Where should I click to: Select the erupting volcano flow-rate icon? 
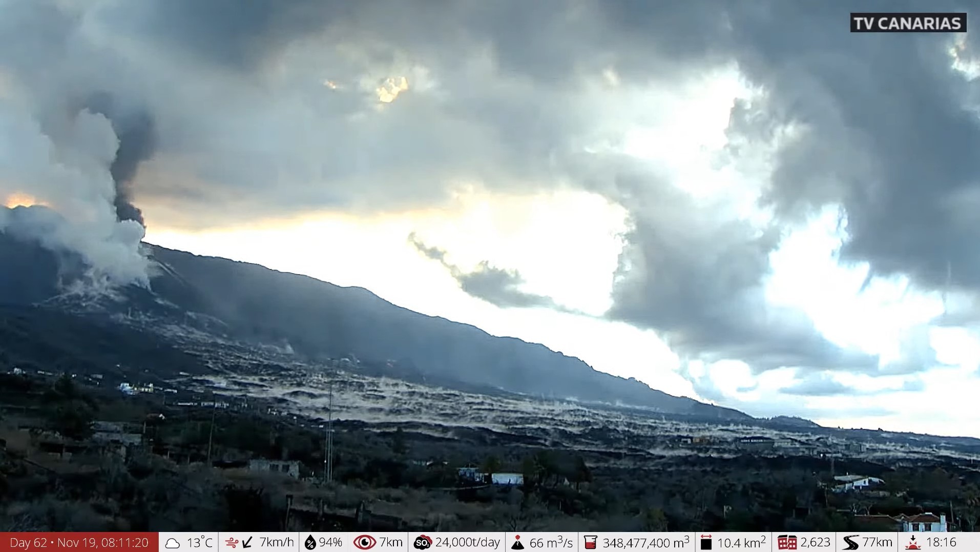pyautogui.click(x=518, y=543)
